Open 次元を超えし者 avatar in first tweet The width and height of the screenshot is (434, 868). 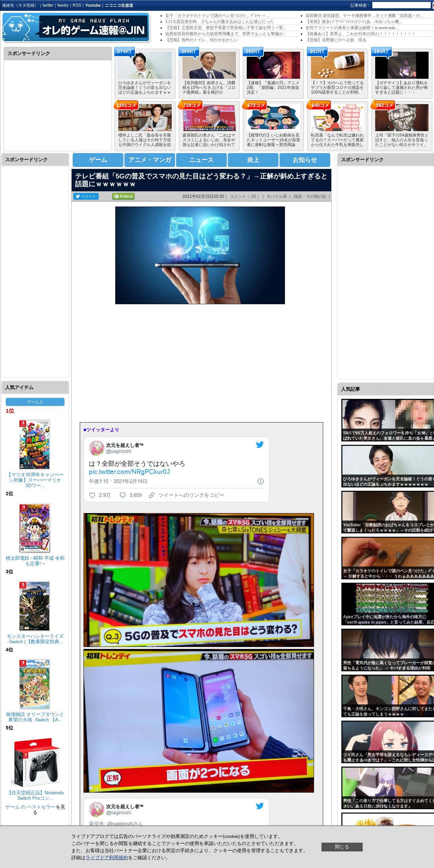pos(96,448)
